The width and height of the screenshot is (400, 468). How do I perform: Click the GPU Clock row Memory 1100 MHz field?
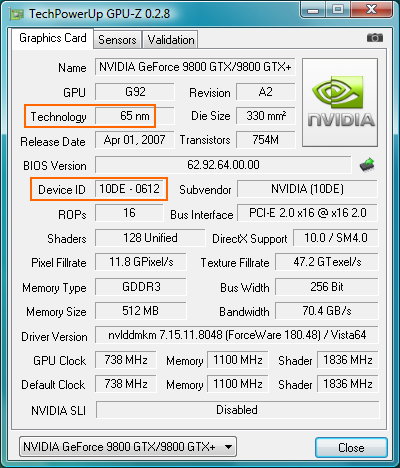tap(238, 360)
